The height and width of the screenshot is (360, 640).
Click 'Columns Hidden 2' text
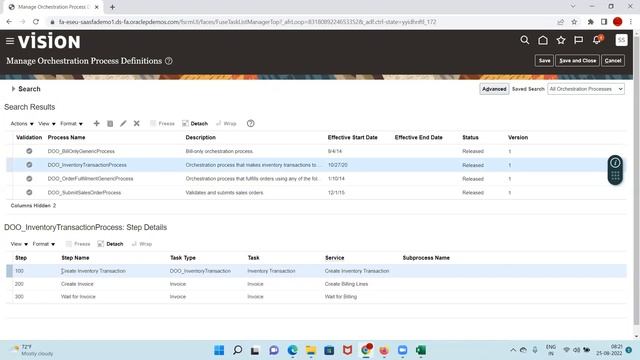pos(33,205)
